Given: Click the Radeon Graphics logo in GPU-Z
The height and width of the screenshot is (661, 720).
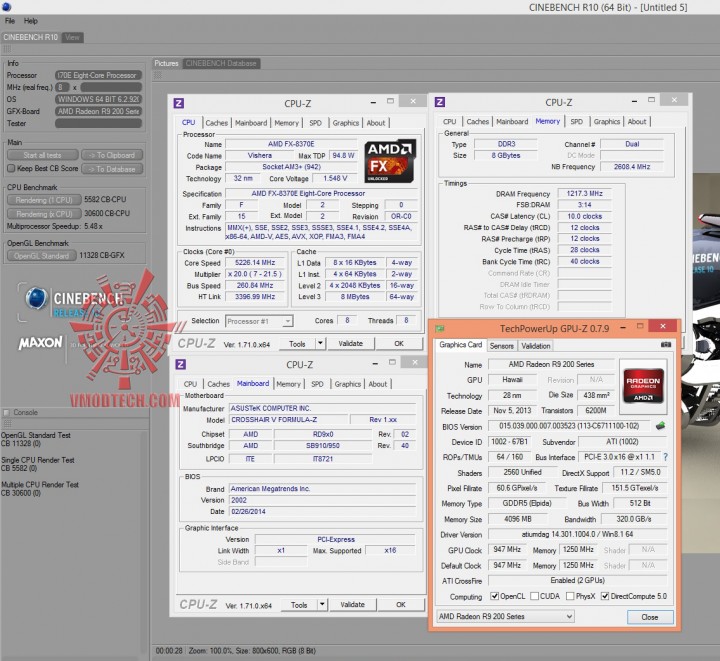Looking at the screenshot, I should point(643,385).
